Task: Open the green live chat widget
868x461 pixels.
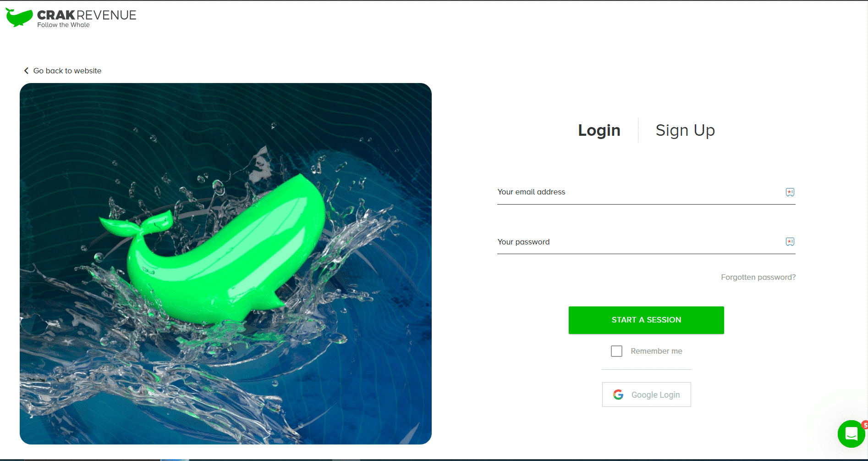Action: [x=851, y=434]
